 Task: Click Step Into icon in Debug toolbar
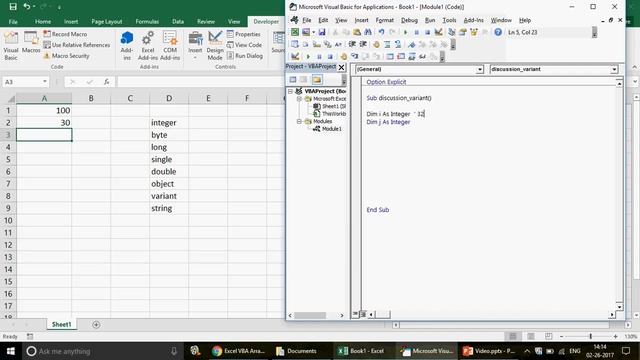[x=355, y=56]
